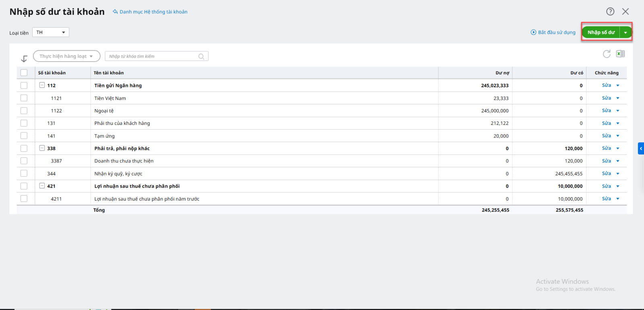Open Sửa dropdown arrow for account 131
The height and width of the screenshot is (310, 644).
[x=618, y=123]
